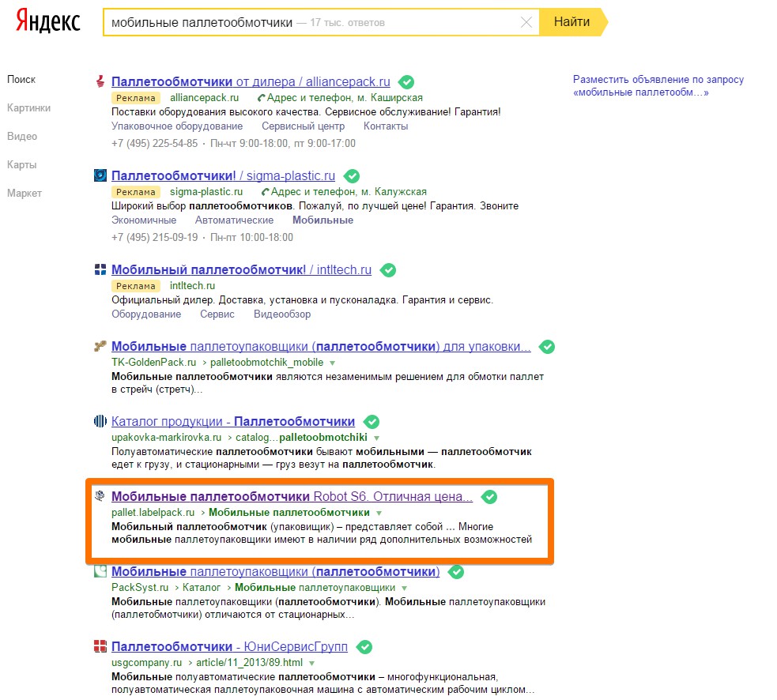Switch to Картинки search tab
Viewport: 777px width, 700px height.
click(28, 108)
